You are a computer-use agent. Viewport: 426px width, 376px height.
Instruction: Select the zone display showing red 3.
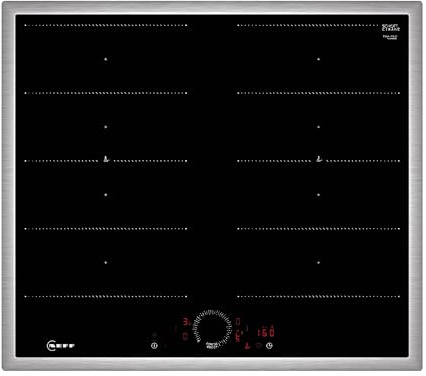[187, 322]
